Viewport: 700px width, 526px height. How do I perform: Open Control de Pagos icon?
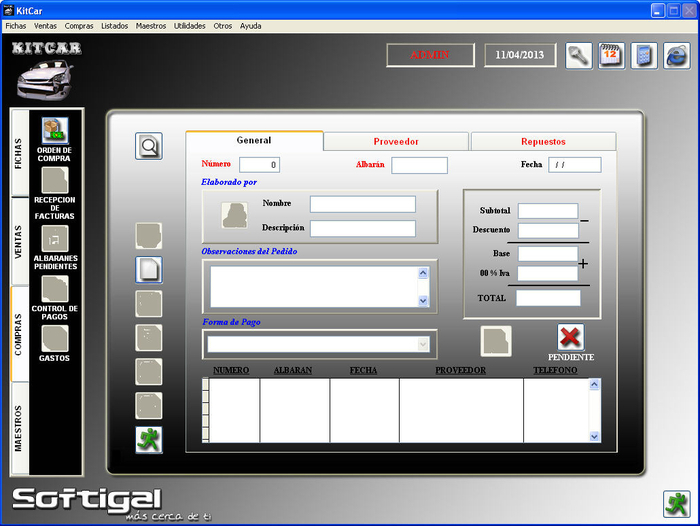click(55, 289)
